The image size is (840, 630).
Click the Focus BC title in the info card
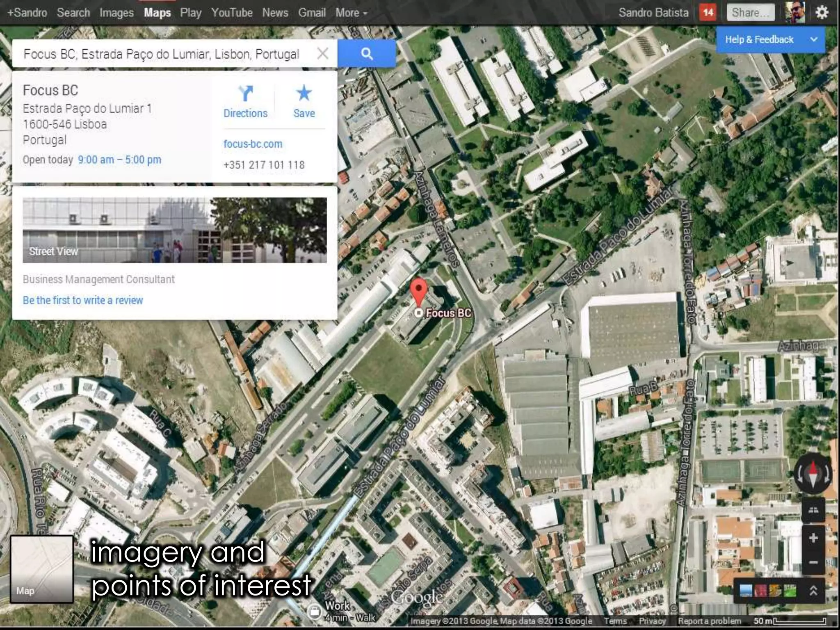pos(50,90)
